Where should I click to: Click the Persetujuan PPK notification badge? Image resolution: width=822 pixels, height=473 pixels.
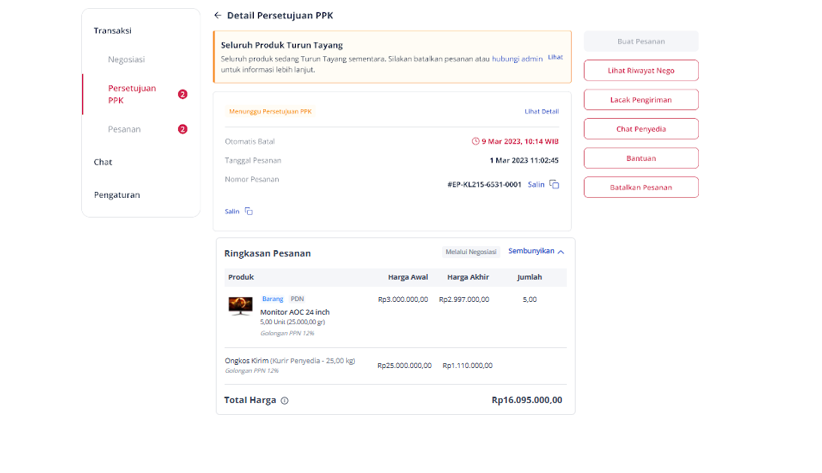[x=182, y=94]
